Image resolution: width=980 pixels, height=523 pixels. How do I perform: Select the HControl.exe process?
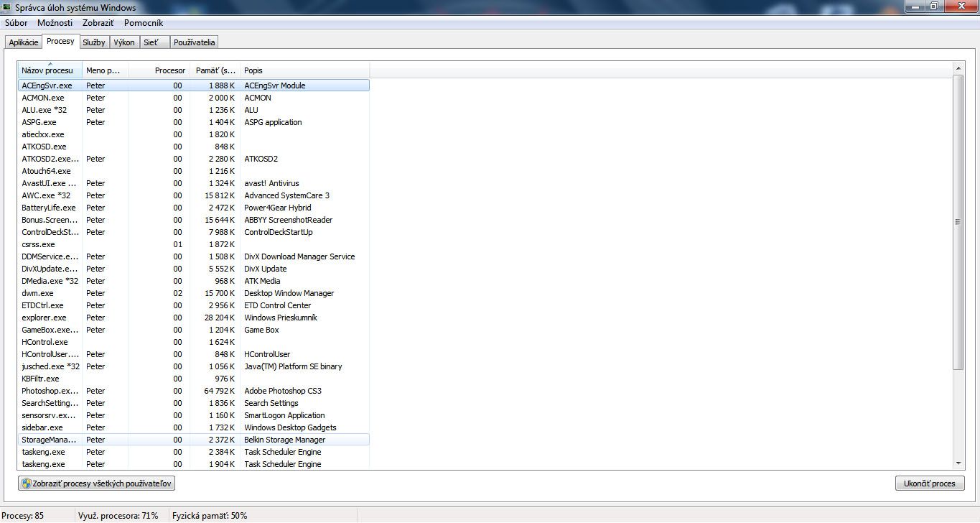point(194,342)
